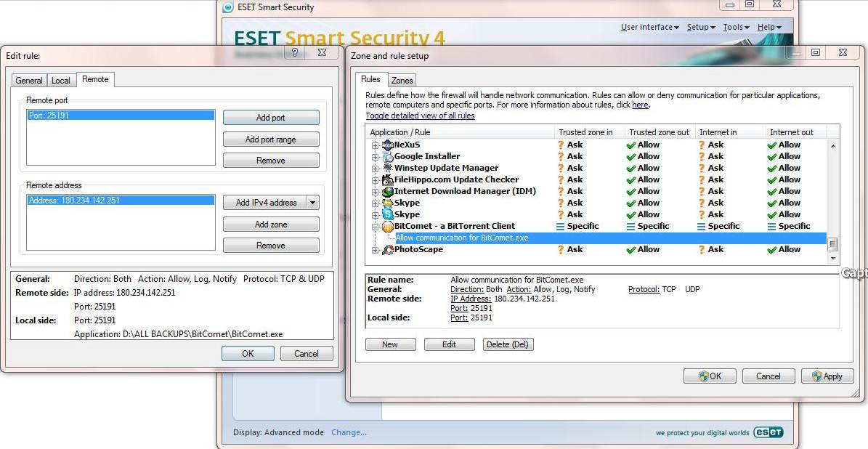Image resolution: width=868 pixels, height=449 pixels.
Task: Click OK in Zone and rule setup
Action: coord(710,376)
